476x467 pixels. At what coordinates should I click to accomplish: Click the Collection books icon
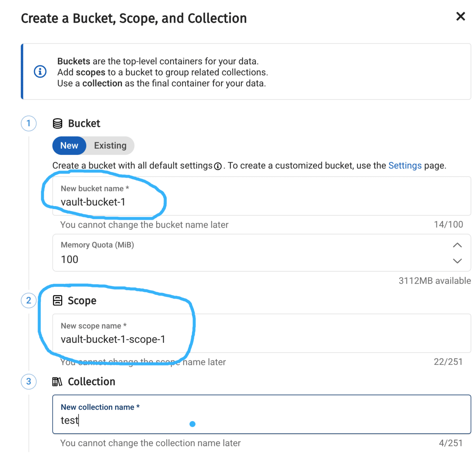point(57,381)
